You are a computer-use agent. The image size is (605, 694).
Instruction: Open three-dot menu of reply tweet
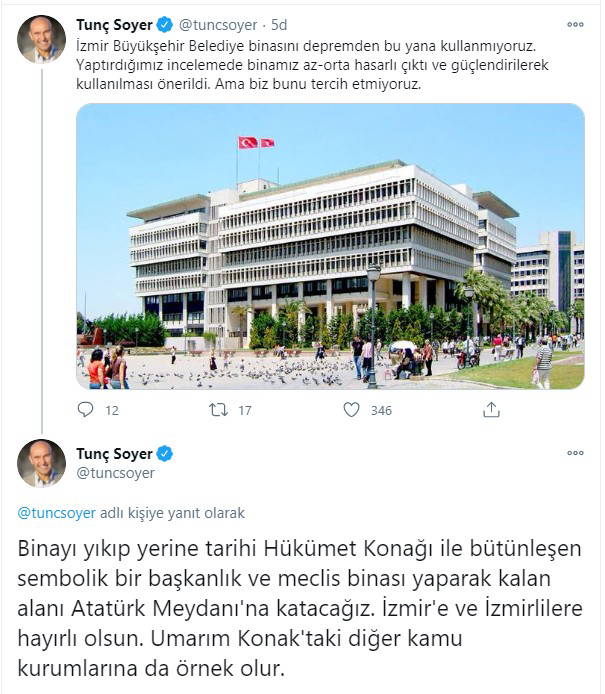pos(575,453)
